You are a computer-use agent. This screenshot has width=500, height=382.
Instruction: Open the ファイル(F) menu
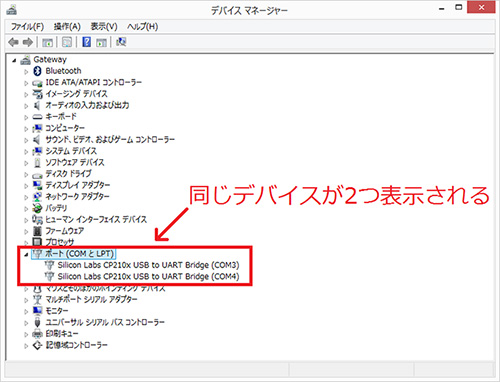[27, 26]
